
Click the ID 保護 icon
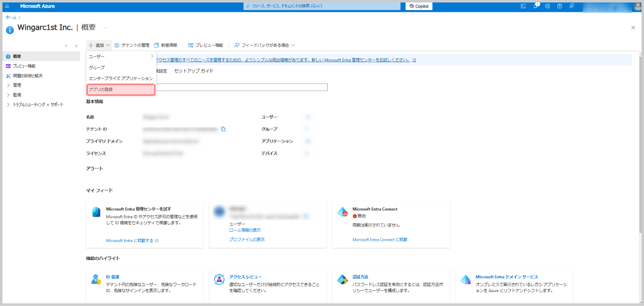click(x=96, y=279)
